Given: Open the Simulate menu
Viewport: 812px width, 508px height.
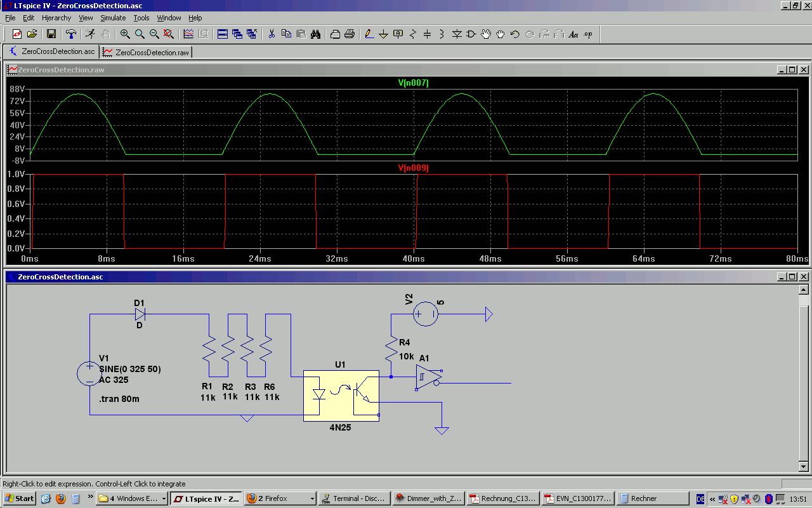Looking at the screenshot, I should click(113, 18).
